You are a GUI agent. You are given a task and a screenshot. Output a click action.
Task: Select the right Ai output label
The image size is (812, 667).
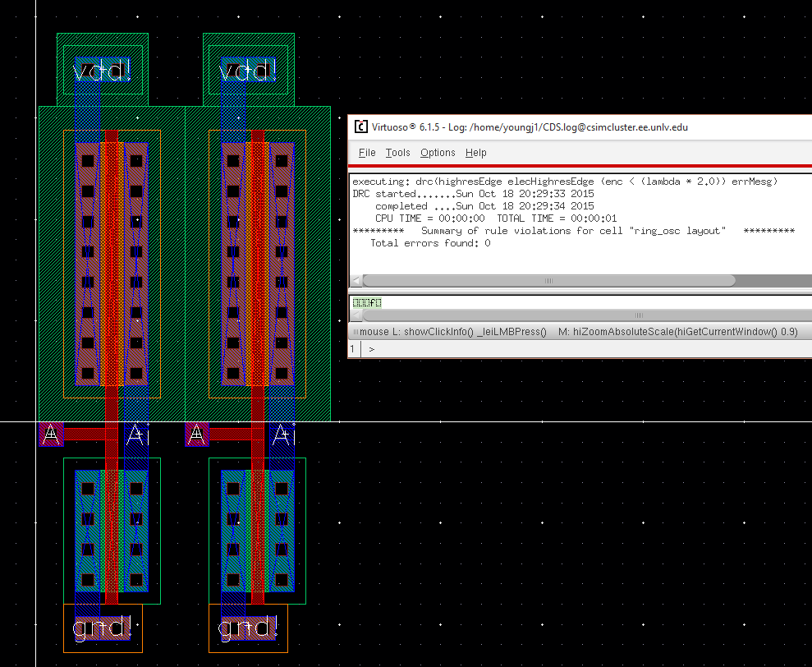282,434
